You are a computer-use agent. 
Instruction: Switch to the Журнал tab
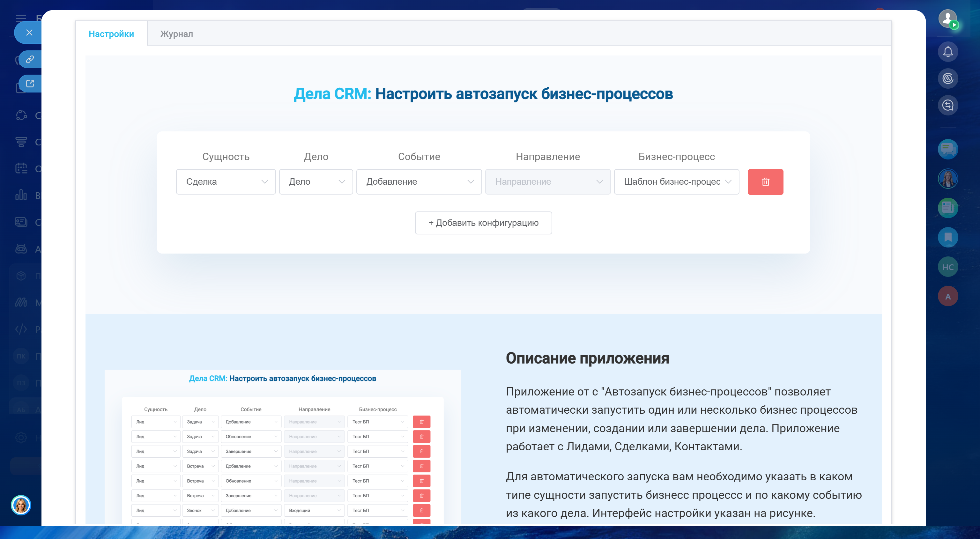coord(176,34)
